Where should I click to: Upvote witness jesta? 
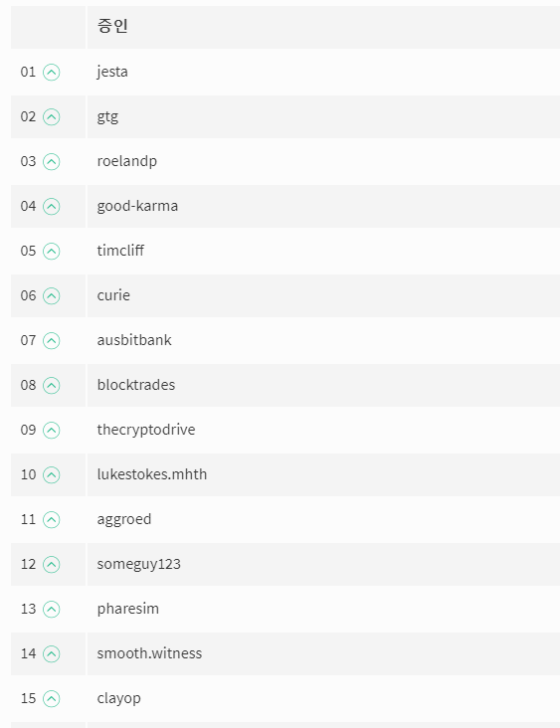(x=51, y=72)
